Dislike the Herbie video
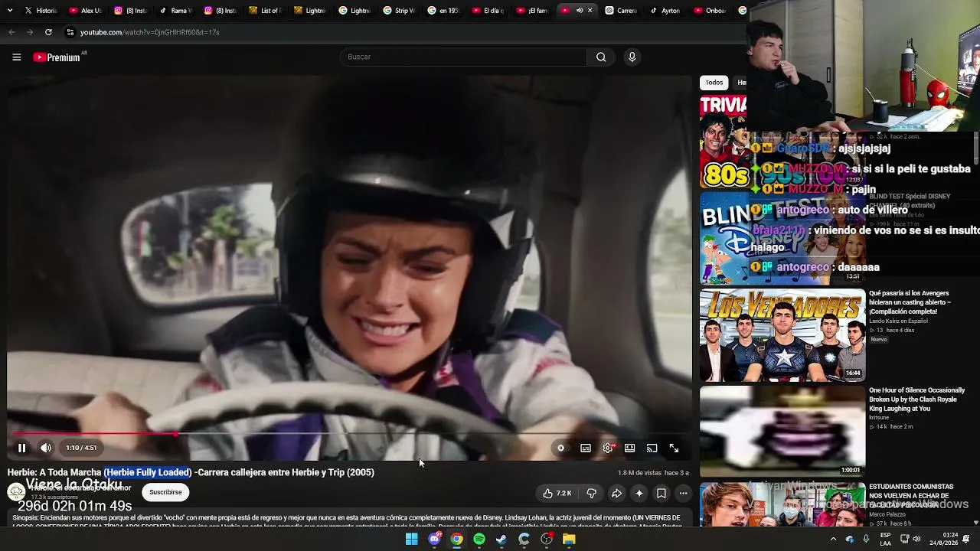Screen dimensions: 980x551 coord(591,494)
